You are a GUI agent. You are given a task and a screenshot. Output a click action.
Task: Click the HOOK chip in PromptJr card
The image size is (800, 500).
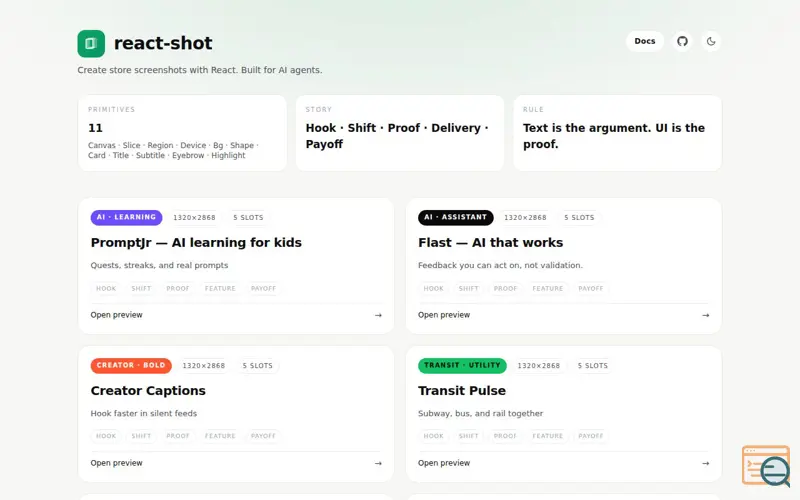[x=106, y=288]
